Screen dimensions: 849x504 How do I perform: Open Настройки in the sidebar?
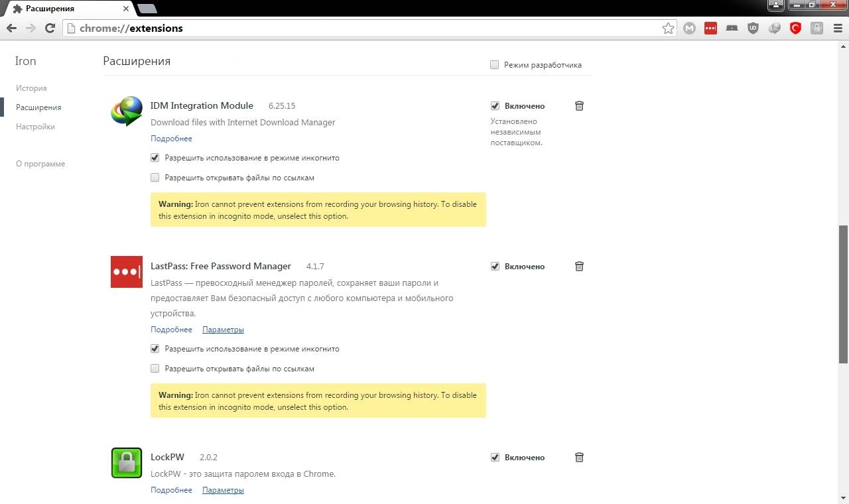[35, 127]
